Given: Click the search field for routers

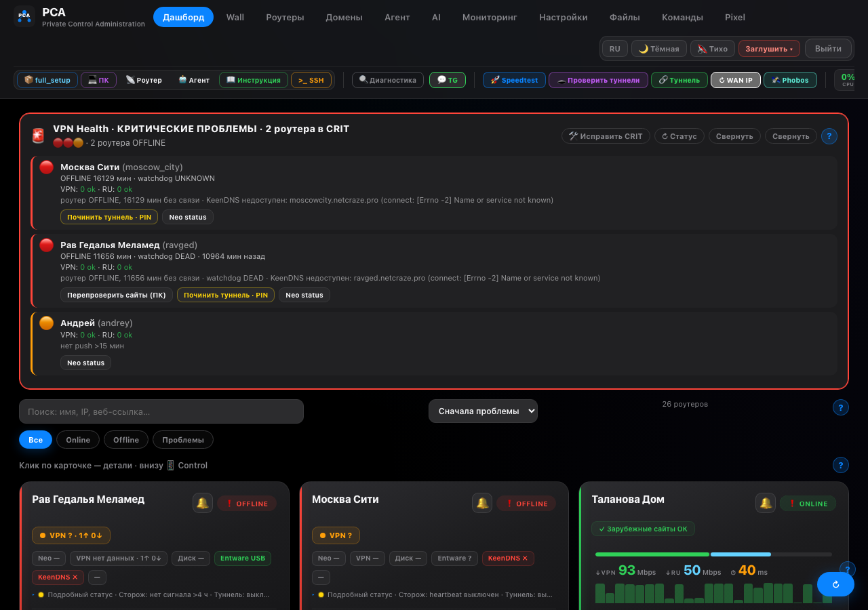Looking at the screenshot, I should (x=161, y=411).
